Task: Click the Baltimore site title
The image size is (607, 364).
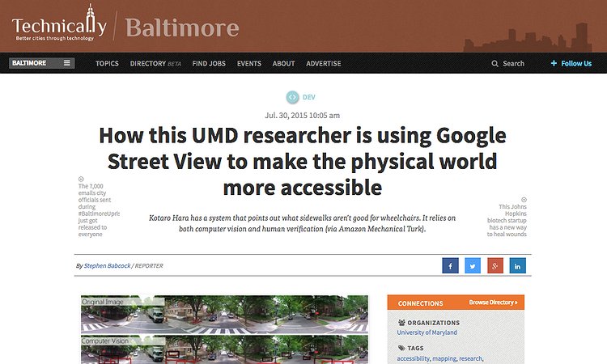Action: coord(182,28)
